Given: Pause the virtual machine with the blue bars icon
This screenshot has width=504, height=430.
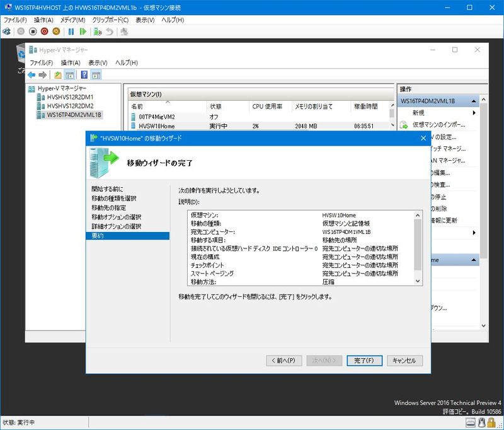Looking at the screenshot, I should pyautogui.click(x=71, y=32).
